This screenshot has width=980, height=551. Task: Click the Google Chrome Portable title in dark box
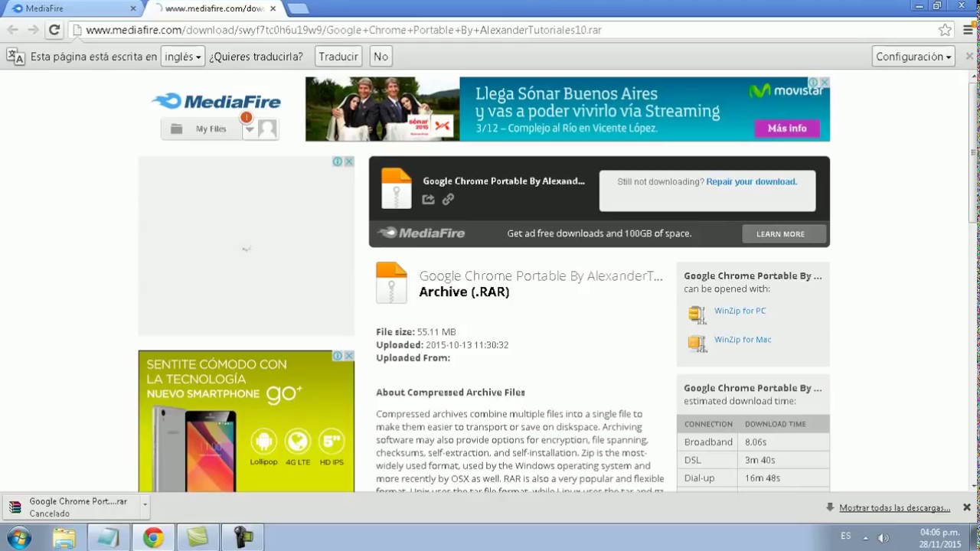504,181
